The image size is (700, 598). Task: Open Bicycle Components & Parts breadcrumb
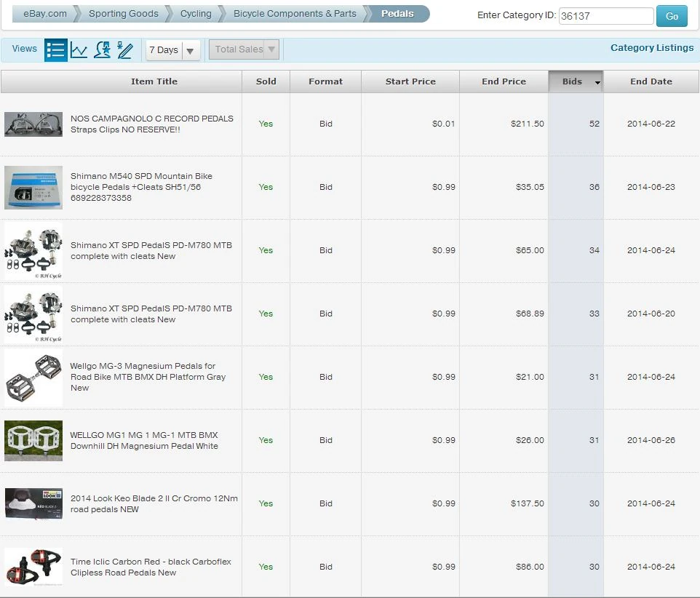coord(295,14)
